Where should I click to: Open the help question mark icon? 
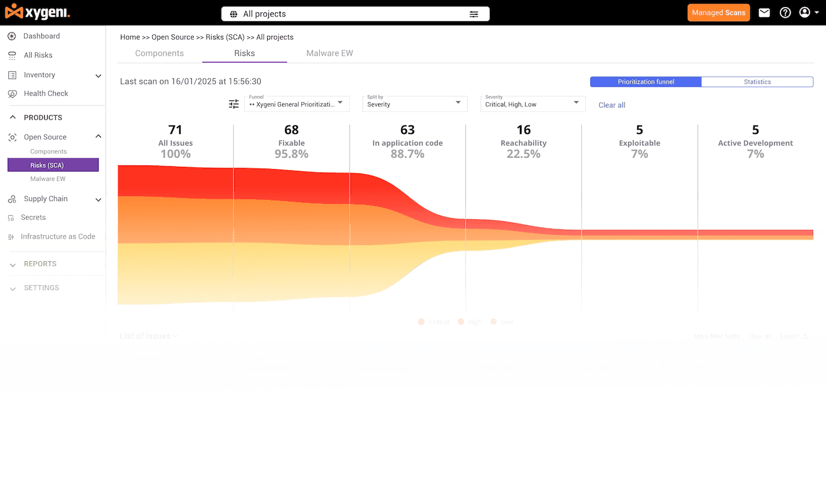coord(785,13)
